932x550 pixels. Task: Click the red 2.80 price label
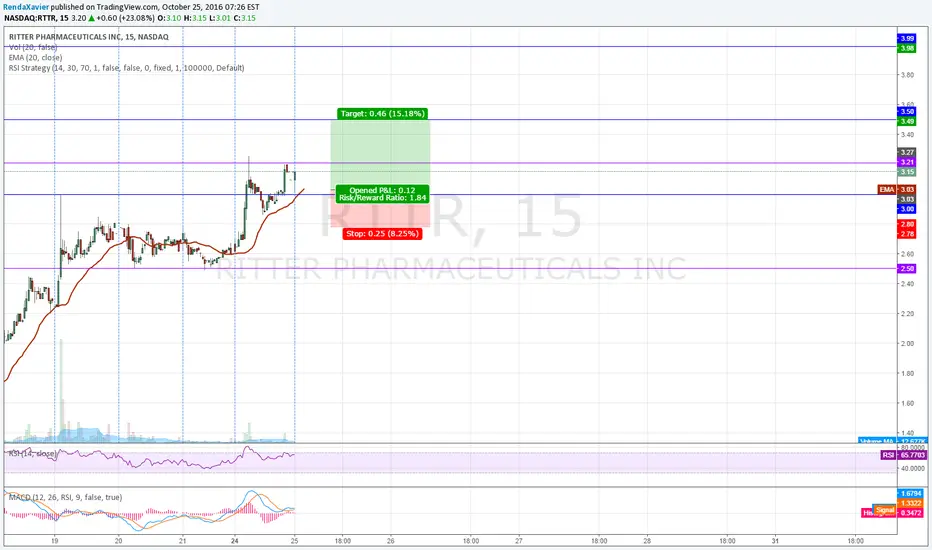pyautogui.click(x=906, y=224)
